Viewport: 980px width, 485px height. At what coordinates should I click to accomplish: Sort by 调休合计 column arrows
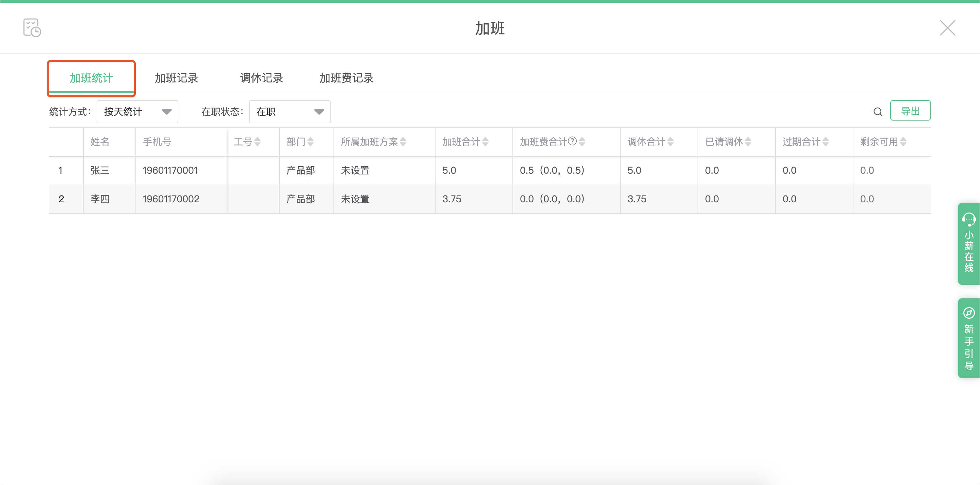click(x=670, y=142)
